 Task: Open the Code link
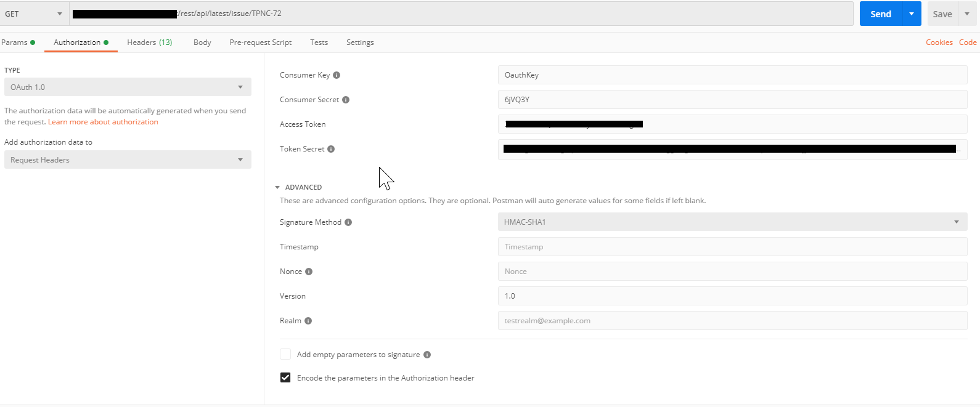coord(968,42)
